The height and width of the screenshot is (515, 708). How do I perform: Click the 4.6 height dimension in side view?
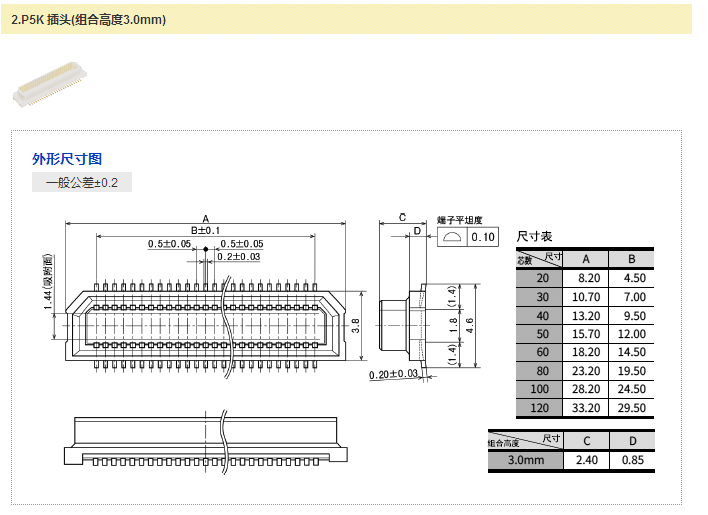(x=469, y=324)
